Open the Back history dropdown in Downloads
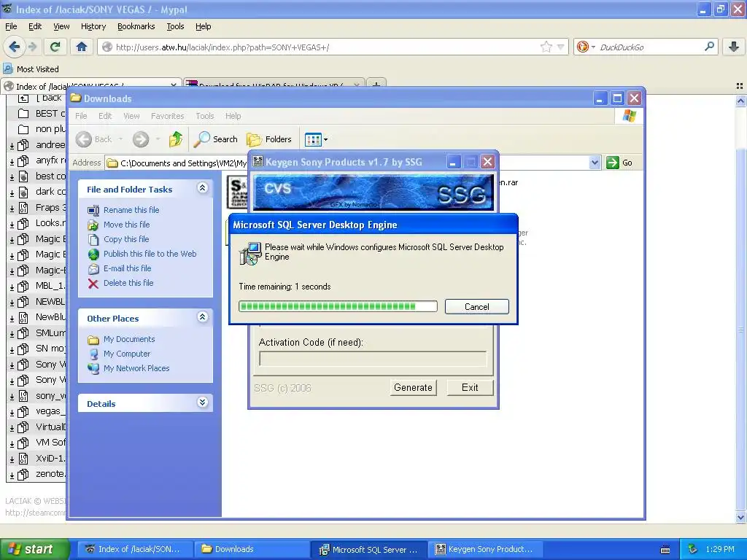This screenshot has height=560, width=747. coord(120,139)
